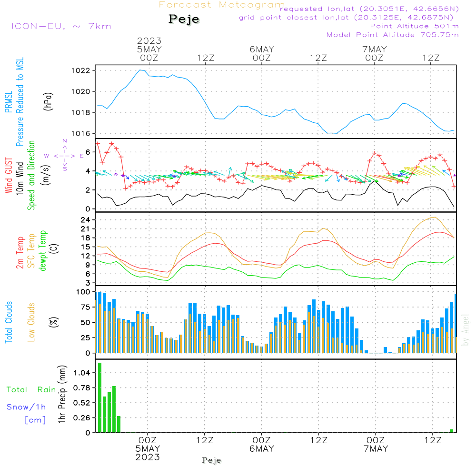476x476 pixels.
Task: Click the tallest green rain bar
Action: tap(99, 397)
